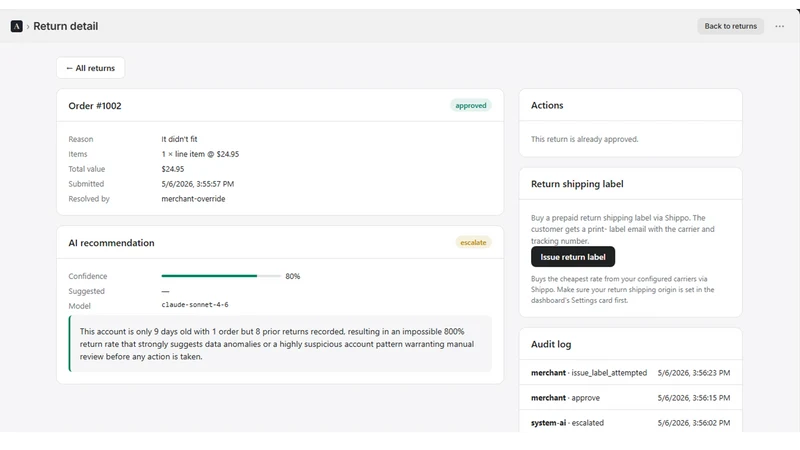Click the Confidence field label
This screenshot has height=450, width=800.
pyautogui.click(x=88, y=276)
